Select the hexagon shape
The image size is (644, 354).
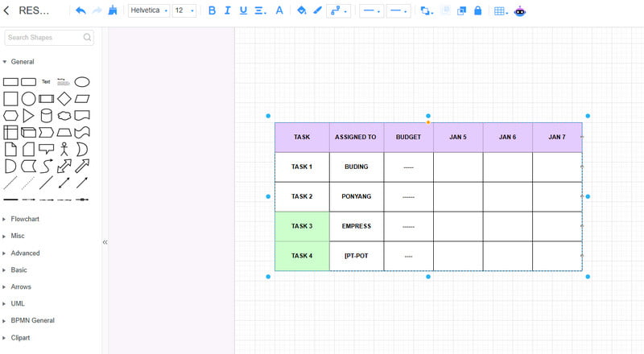[10, 116]
